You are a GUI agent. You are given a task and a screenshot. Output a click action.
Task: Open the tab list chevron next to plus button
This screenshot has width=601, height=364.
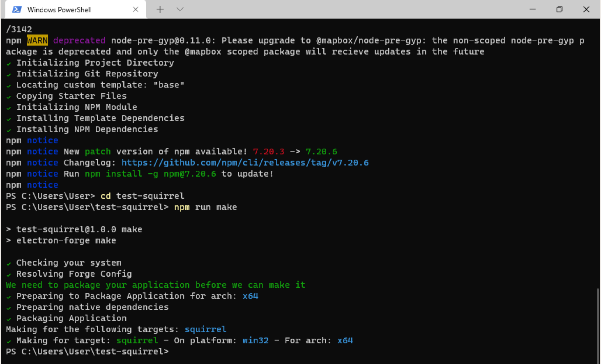click(180, 9)
